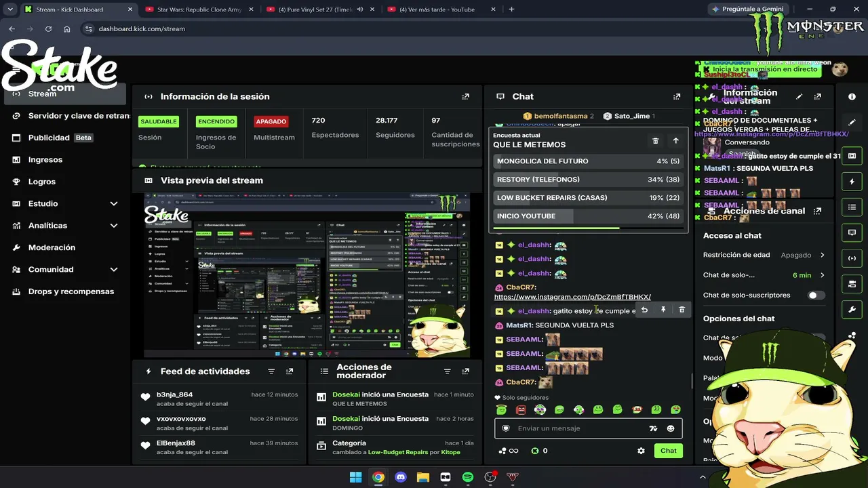Delete the current poll QUE LE METEMOS
This screenshot has height=488, width=868.
(x=655, y=141)
